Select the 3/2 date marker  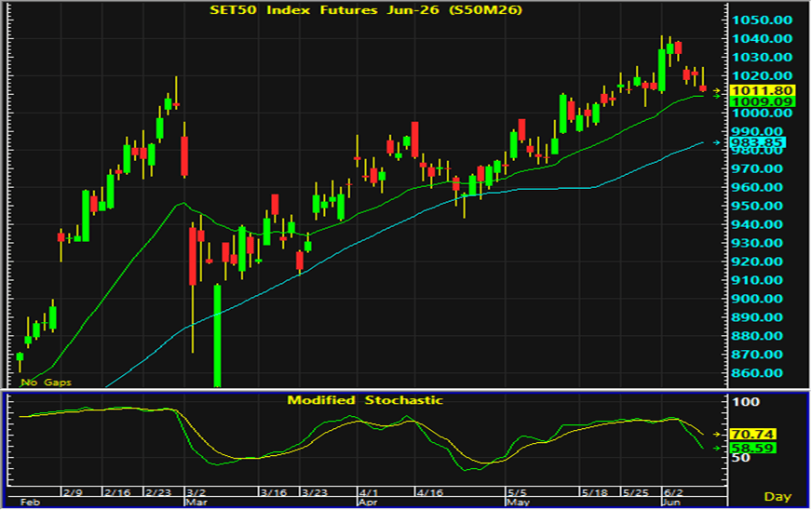[196, 492]
